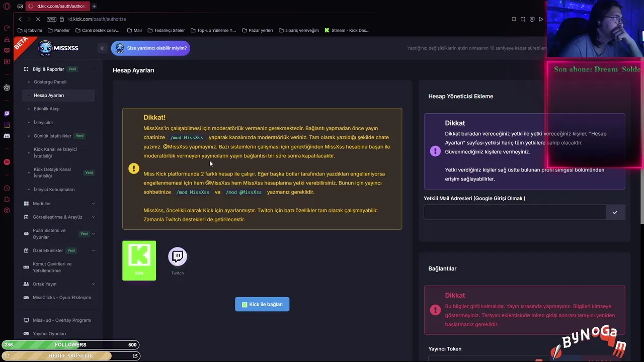The image size is (644, 362).
Task: Open Instagram in Opera sidebar
Action: (x=7, y=125)
